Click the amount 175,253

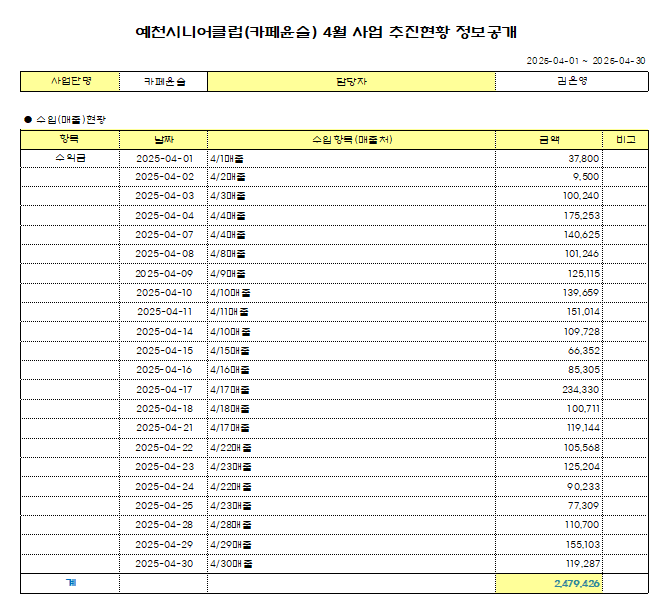(582, 216)
